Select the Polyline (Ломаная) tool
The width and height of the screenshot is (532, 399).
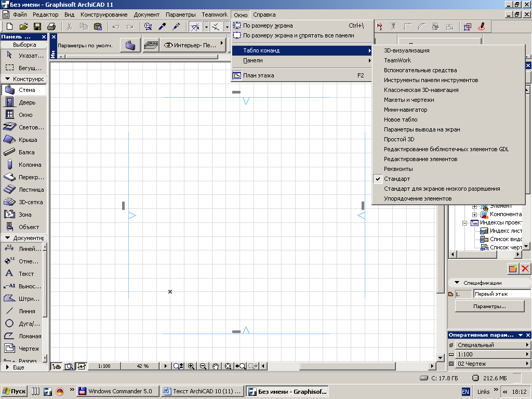22,336
